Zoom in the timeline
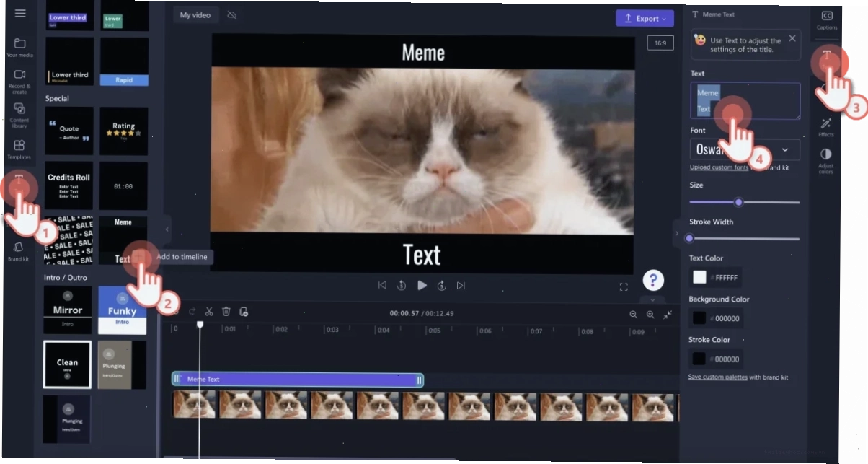The height and width of the screenshot is (464, 868). tap(650, 314)
